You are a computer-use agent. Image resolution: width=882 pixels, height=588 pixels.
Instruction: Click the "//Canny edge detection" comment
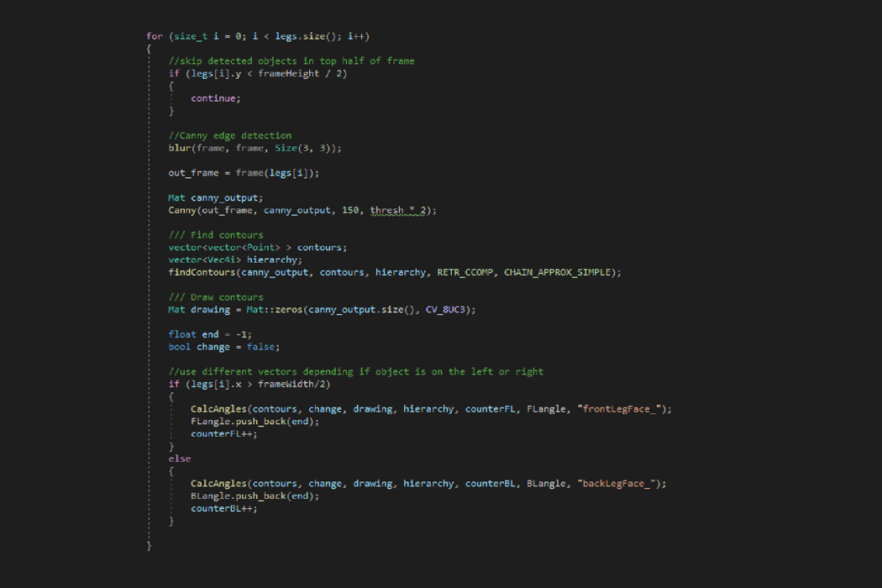pyautogui.click(x=229, y=135)
